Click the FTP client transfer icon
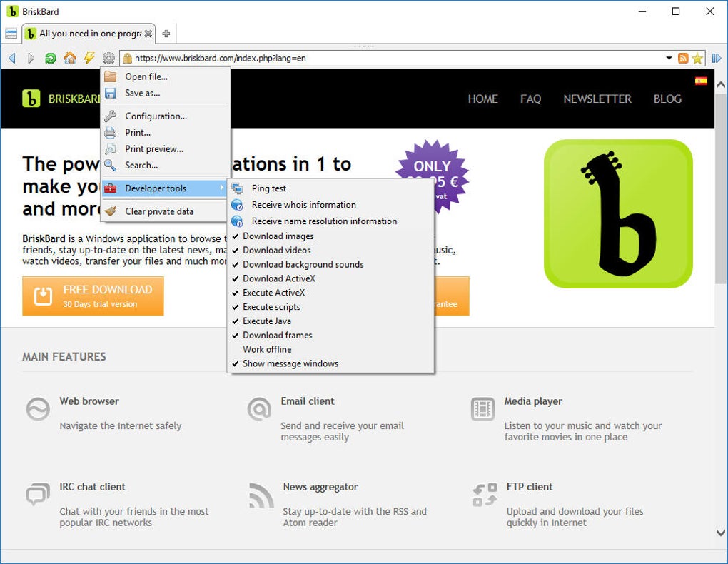The height and width of the screenshot is (564, 728). [485, 495]
